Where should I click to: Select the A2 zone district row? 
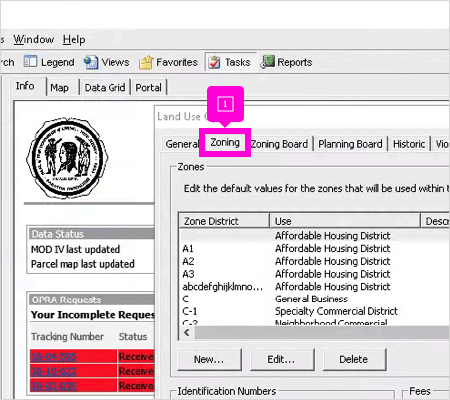314,261
